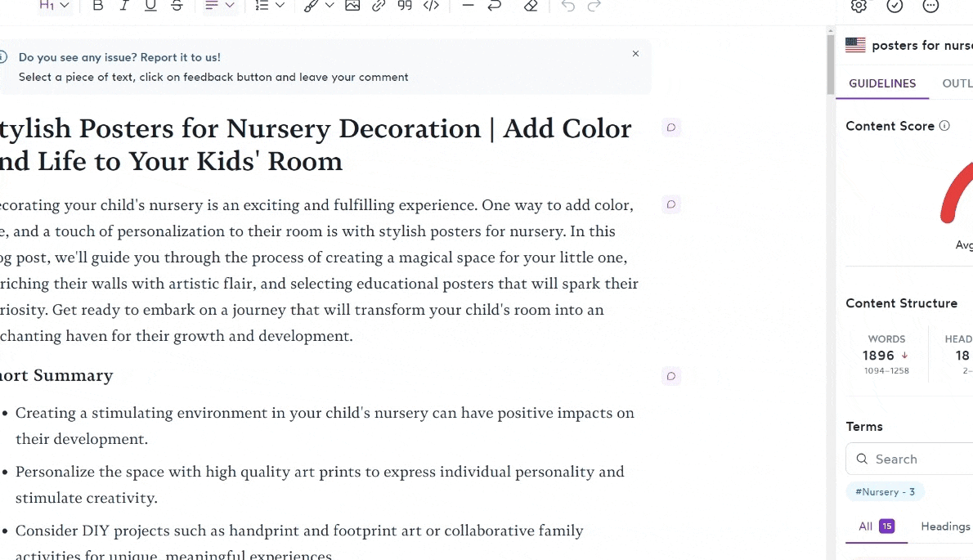Open the H1 heading style dropdown

[x=54, y=6]
